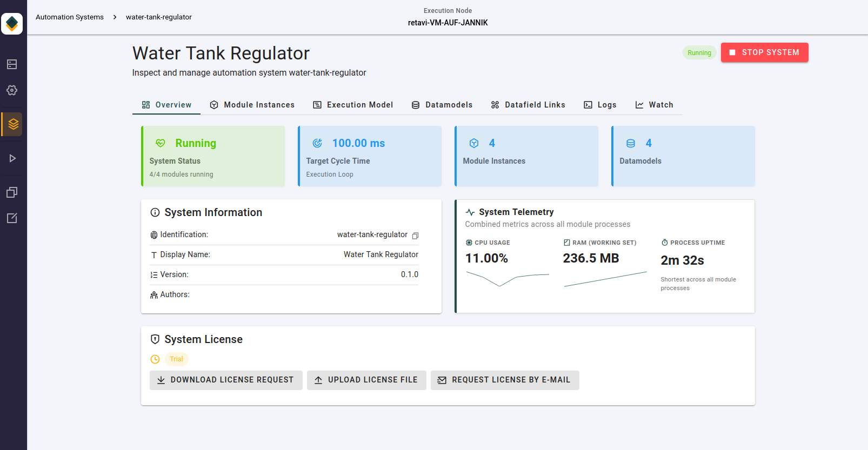This screenshot has width=868, height=450.
Task: Click the CPU usage sparkline chart
Action: 508,279
